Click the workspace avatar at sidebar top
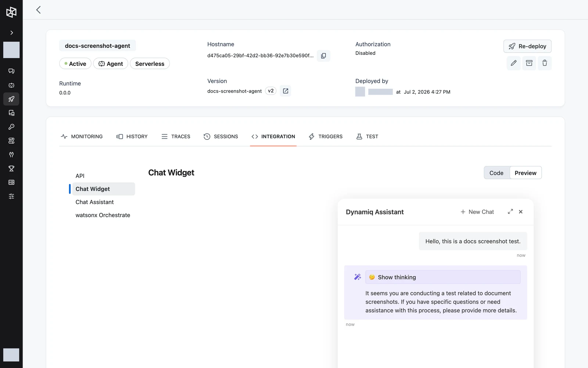Viewport: 588px width, 368px height. coord(11,50)
